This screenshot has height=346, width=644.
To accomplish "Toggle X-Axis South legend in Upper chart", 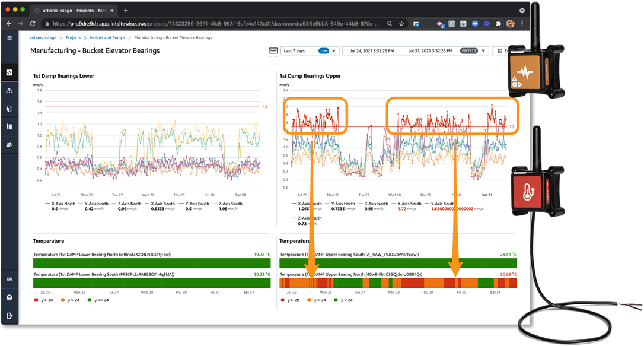I will [x=407, y=204].
